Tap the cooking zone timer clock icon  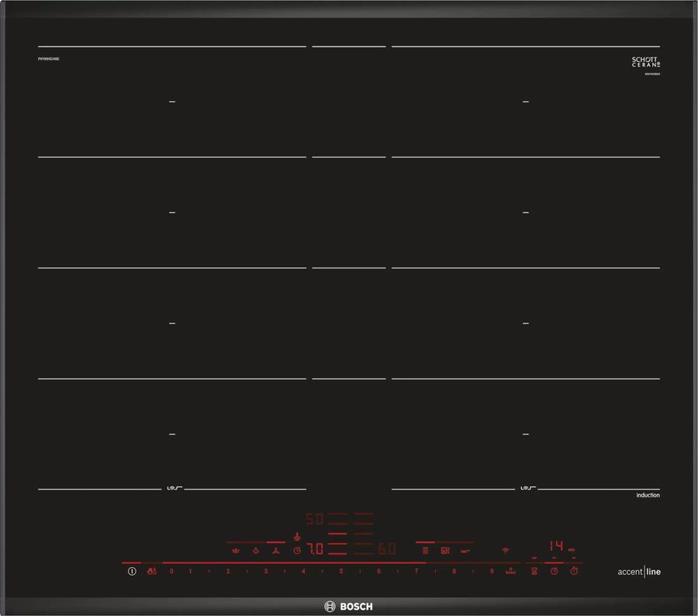297,550
